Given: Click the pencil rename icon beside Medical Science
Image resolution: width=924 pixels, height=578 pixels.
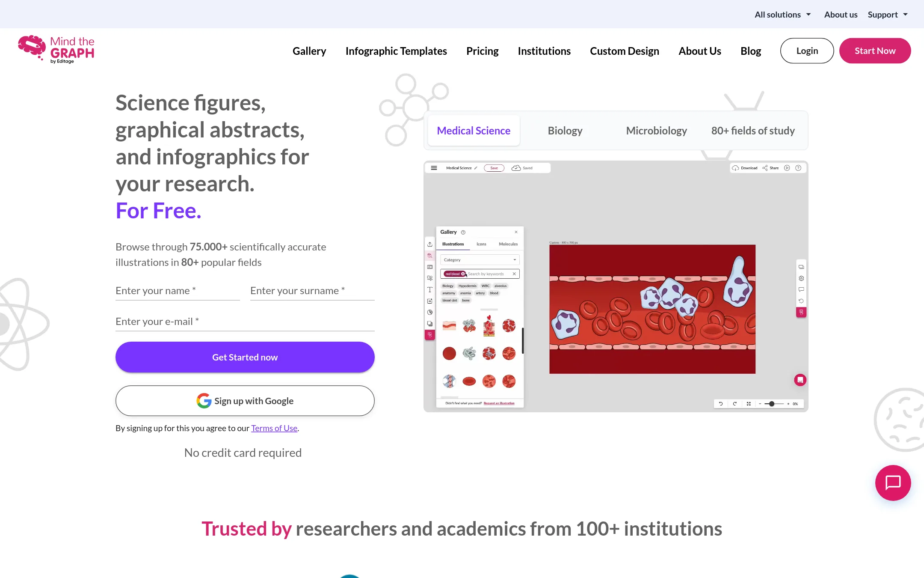Looking at the screenshot, I should pyautogui.click(x=476, y=168).
